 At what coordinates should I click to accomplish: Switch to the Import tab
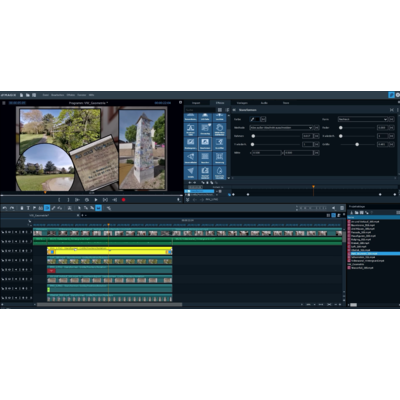[196, 103]
